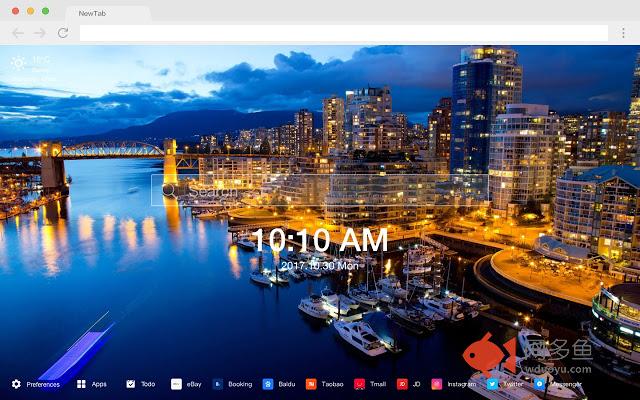
Task: Open the Preferences gear icon
Action: click(x=16, y=384)
